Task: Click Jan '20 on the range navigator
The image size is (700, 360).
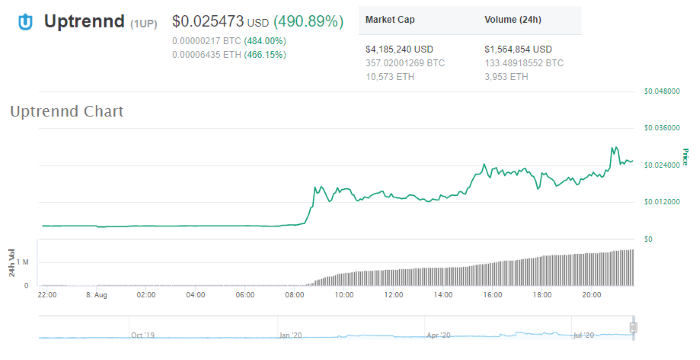Action: pos(291,335)
